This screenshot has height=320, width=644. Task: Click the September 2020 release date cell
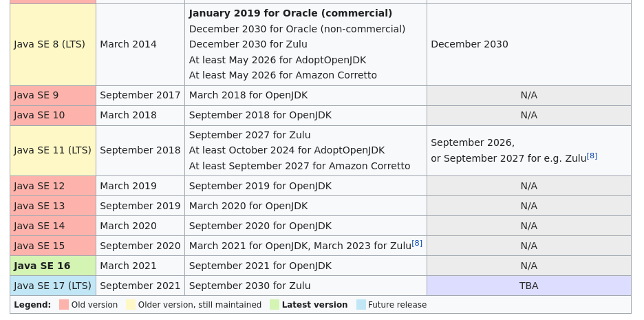pyautogui.click(x=140, y=246)
